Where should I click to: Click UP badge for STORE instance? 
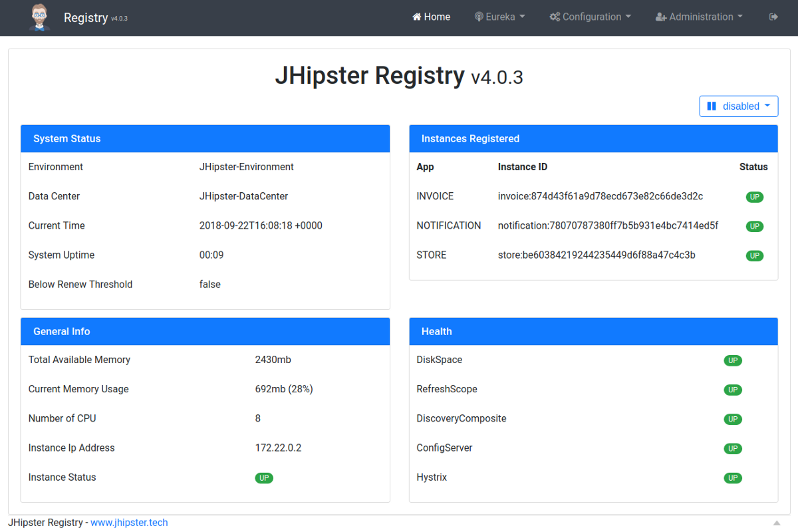[754, 256]
